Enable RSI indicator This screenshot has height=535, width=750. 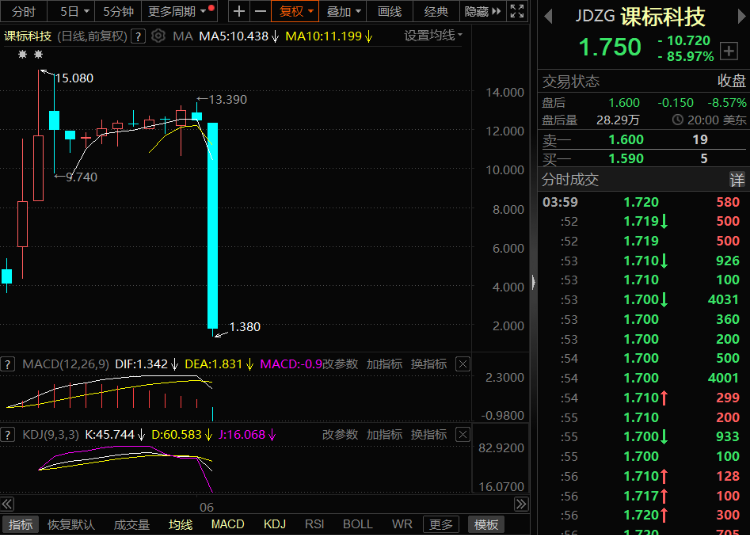(x=314, y=524)
